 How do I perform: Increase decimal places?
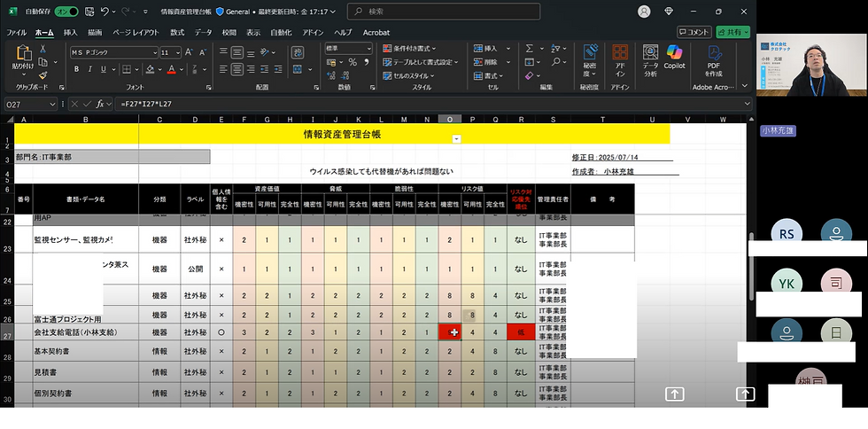coord(331,75)
